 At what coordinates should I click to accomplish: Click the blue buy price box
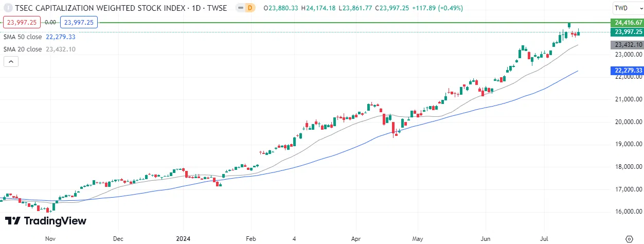click(79, 22)
